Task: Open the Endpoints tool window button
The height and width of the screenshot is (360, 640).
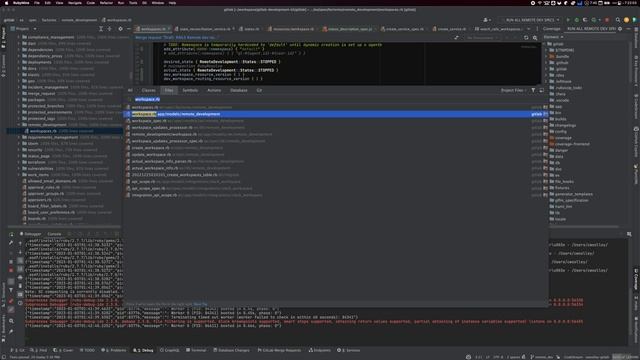Action: click(x=320, y=350)
